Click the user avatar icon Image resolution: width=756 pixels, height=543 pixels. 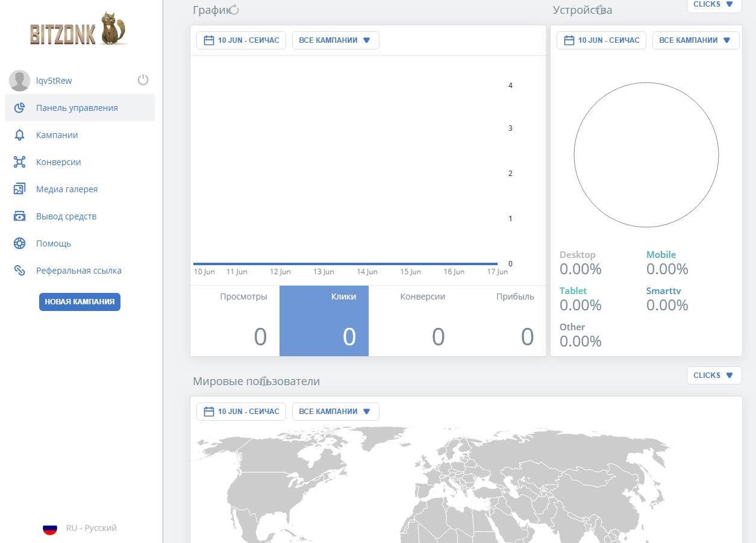[19, 81]
